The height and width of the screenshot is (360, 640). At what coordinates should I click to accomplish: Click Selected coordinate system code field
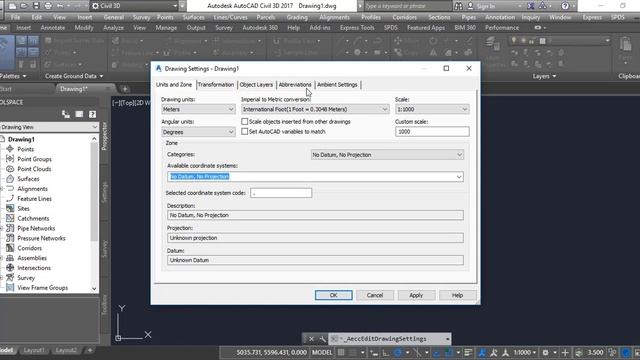(x=281, y=193)
